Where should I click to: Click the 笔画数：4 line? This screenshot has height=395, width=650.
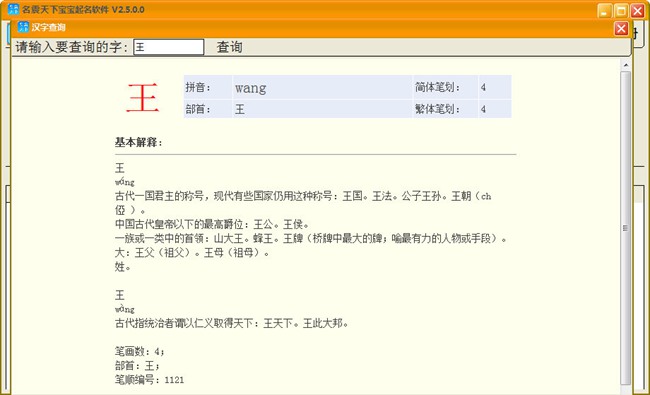(140, 351)
